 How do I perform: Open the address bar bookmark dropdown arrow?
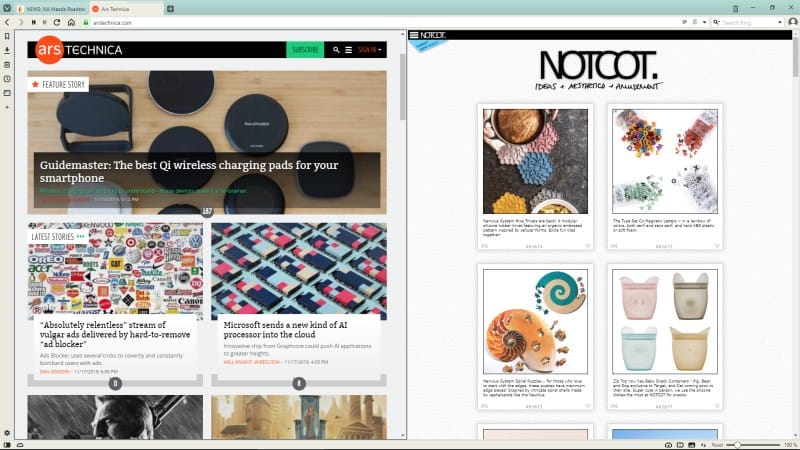click(x=704, y=22)
